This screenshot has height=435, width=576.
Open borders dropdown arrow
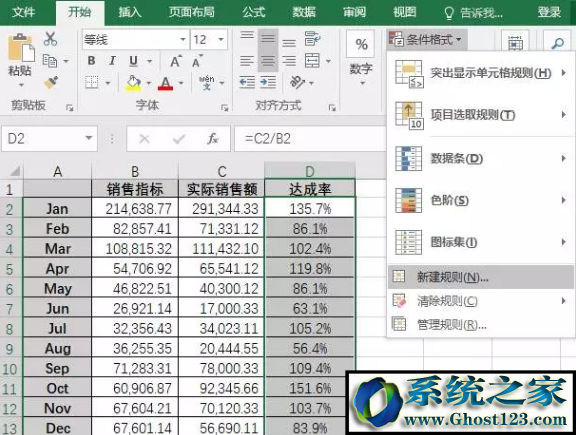pyautogui.click(x=108, y=83)
